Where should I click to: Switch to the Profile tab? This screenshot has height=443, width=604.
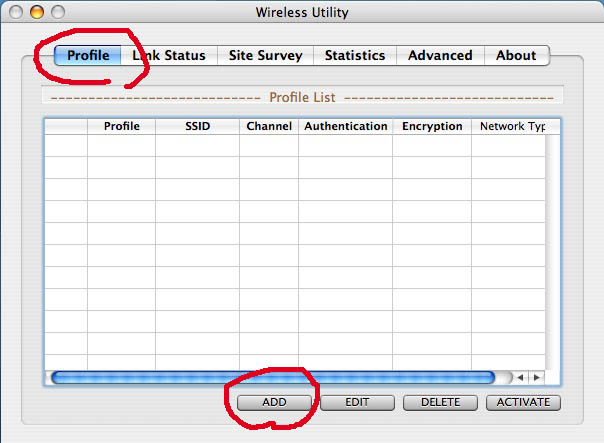click(x=87, y=56)
